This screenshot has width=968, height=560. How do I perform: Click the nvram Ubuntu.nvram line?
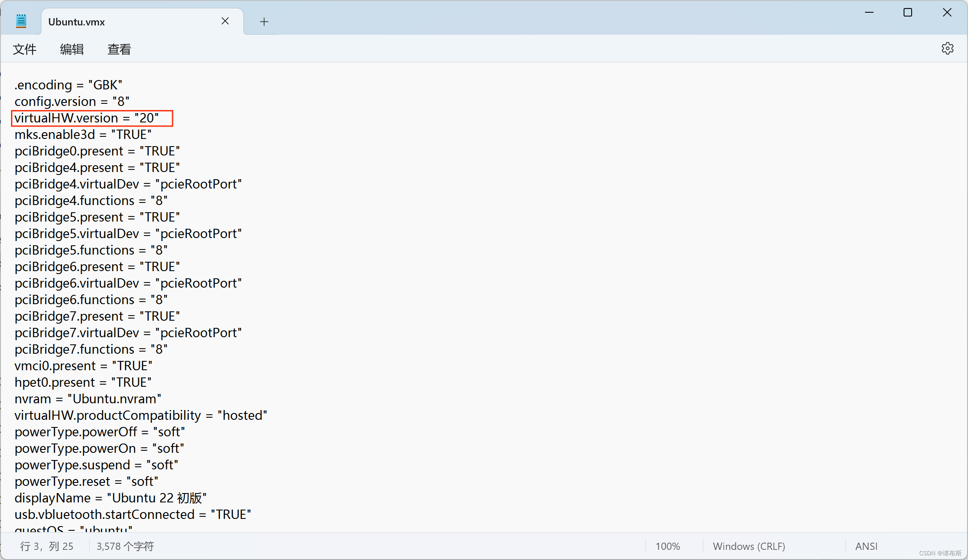(88, 399)
